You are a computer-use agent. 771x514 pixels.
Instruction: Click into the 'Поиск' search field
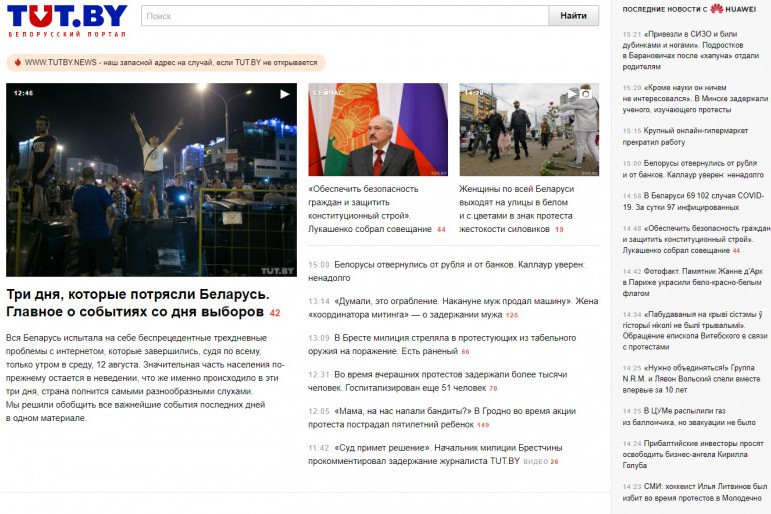(x=344, y=16)
